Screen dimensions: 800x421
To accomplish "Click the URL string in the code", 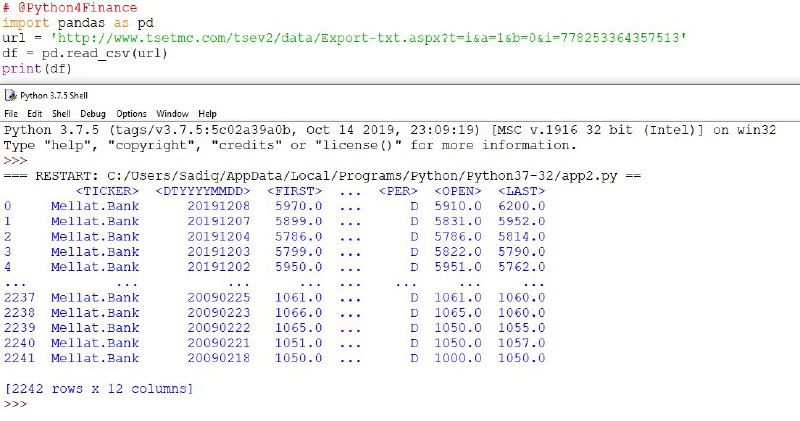I will pos(368,38).
